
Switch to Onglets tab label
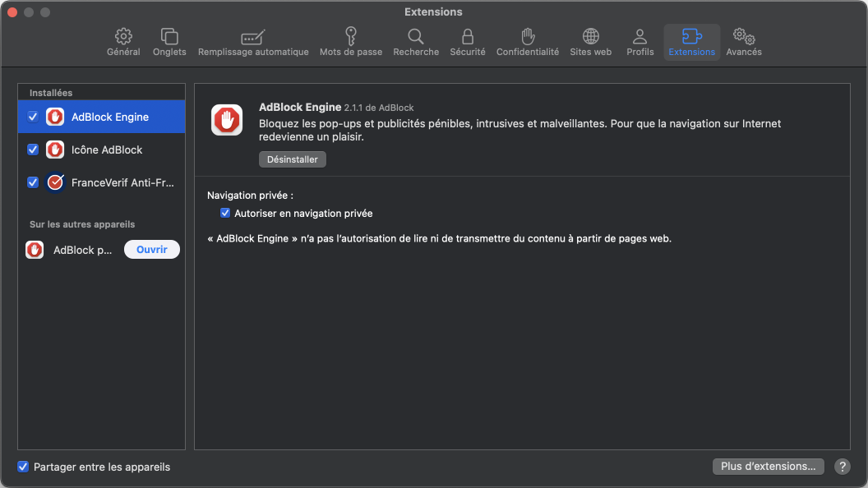(x=169, y=52)
